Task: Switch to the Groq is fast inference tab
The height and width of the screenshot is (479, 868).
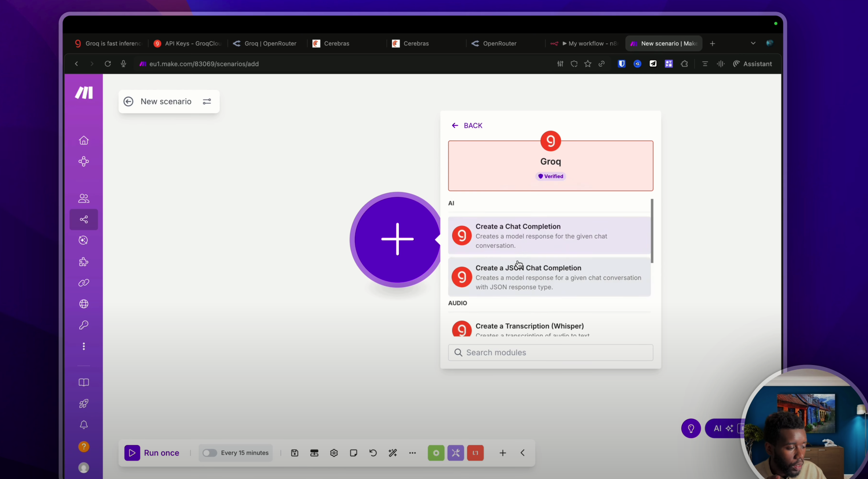Action: coord(108,44)
